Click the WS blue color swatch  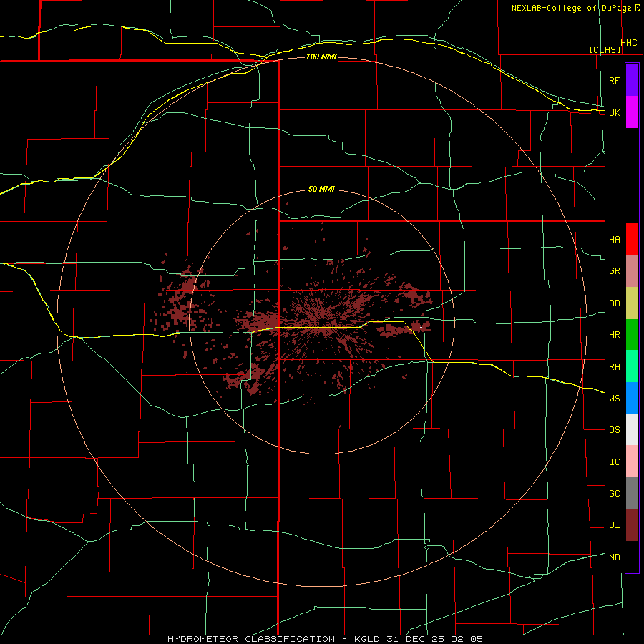(x=632, y=398)
